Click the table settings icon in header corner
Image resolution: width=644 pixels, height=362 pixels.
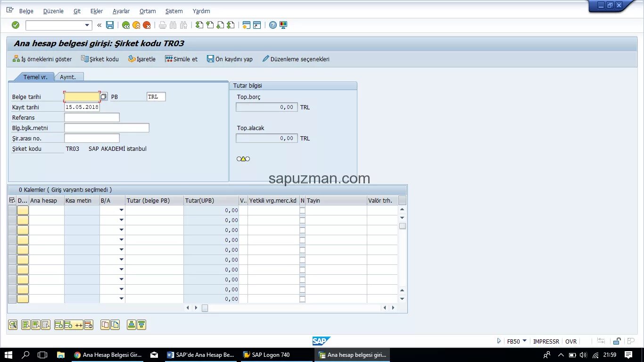(12, 200)
